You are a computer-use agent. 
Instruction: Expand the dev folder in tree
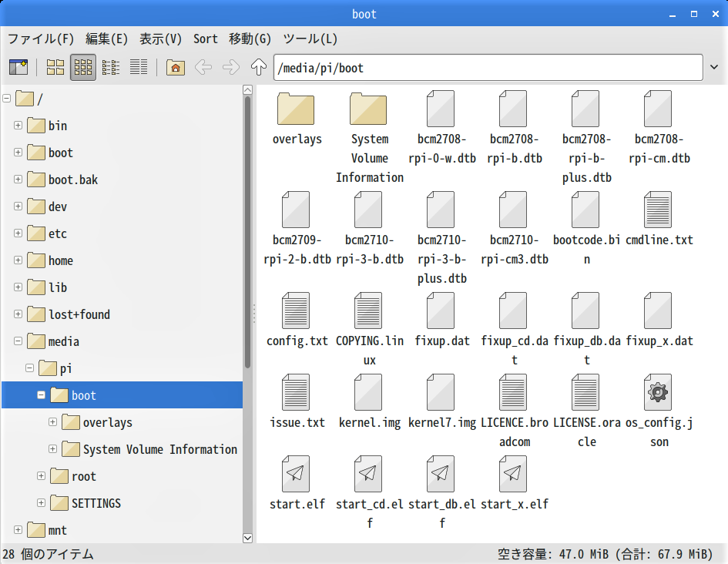(18, 206)
